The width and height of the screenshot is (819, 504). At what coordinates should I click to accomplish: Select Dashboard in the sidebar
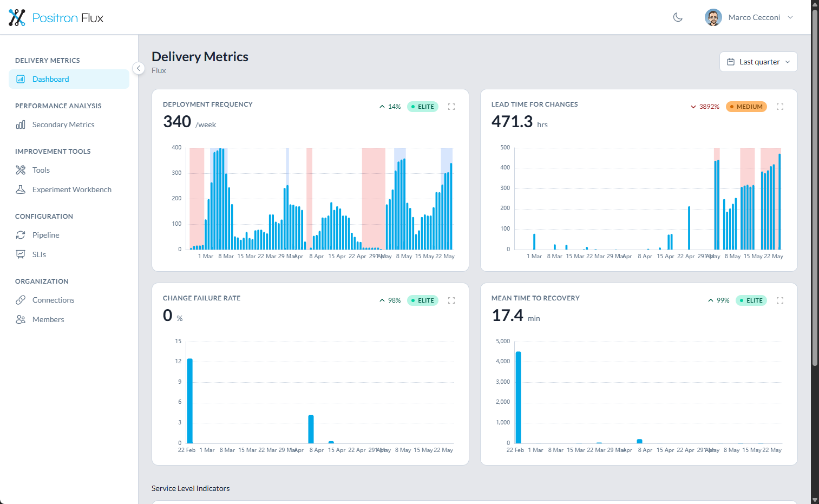point(69,79)
